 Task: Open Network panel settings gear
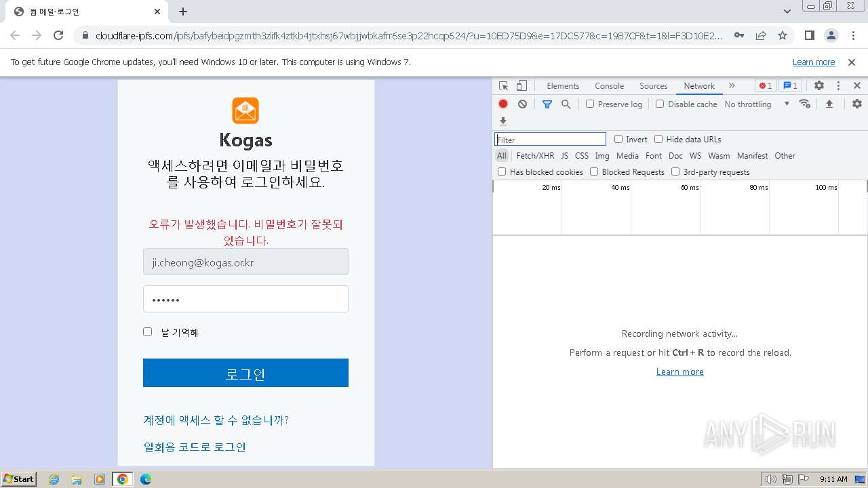click(857, 104)
